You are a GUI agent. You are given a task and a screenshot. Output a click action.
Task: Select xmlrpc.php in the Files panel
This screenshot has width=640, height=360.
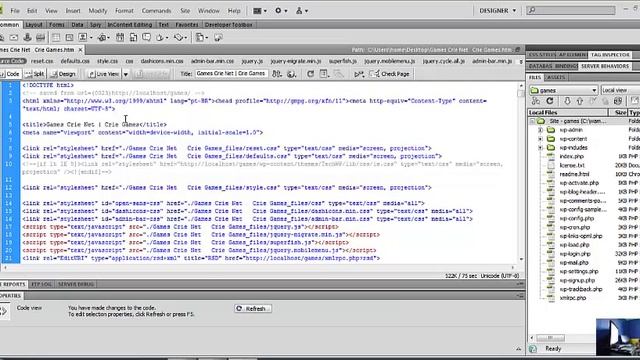(x=573, y=298)
